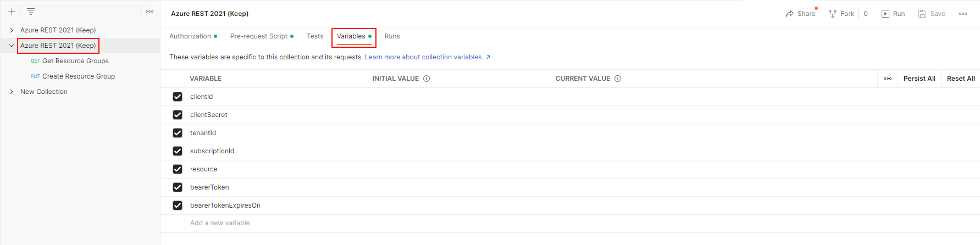
Task: Click tenantId initial value cell
Action: click(x=459, y=133)
